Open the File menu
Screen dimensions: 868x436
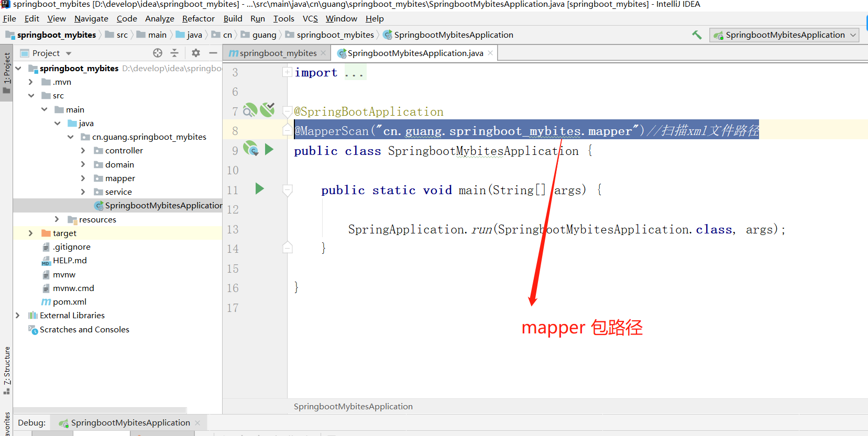pos(9,18)
